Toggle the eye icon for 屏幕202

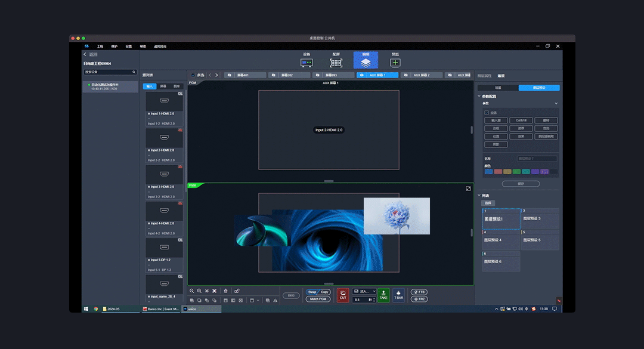[274, 75]
